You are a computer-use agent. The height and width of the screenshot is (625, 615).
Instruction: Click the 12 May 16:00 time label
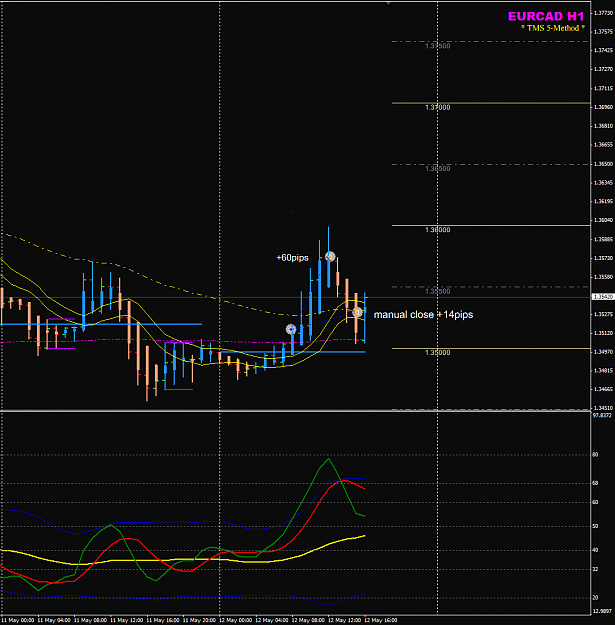(x=381, y=621)
